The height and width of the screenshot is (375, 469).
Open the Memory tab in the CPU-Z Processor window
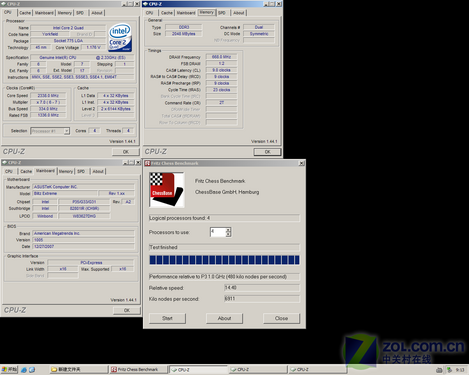click(65, 13)
